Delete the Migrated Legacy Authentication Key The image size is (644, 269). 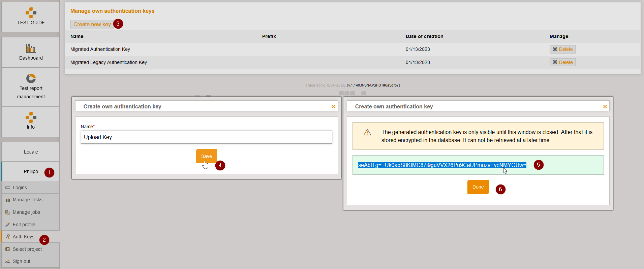pos(562,62)
